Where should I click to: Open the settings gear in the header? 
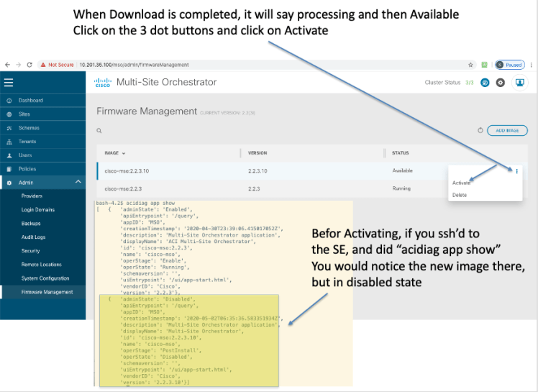[501, 83]
